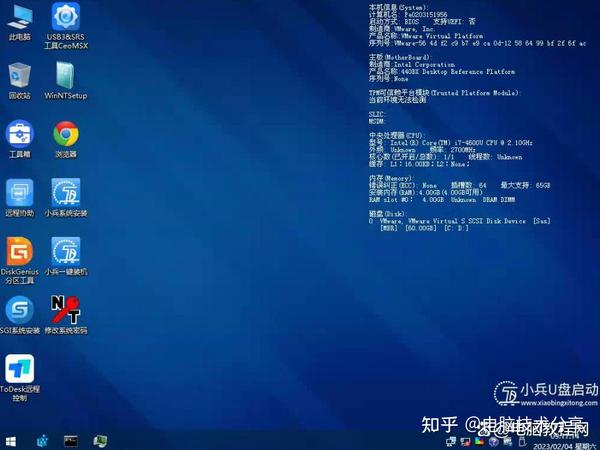Launch 小兵系统安装 installer shortcut
The width and height of the screenshot is (600, 450).
66,198
